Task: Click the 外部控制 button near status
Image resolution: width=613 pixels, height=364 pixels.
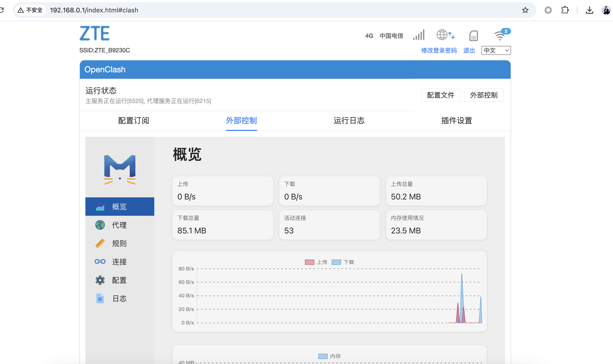Action: pyautogui.click(x=484, y=95)
